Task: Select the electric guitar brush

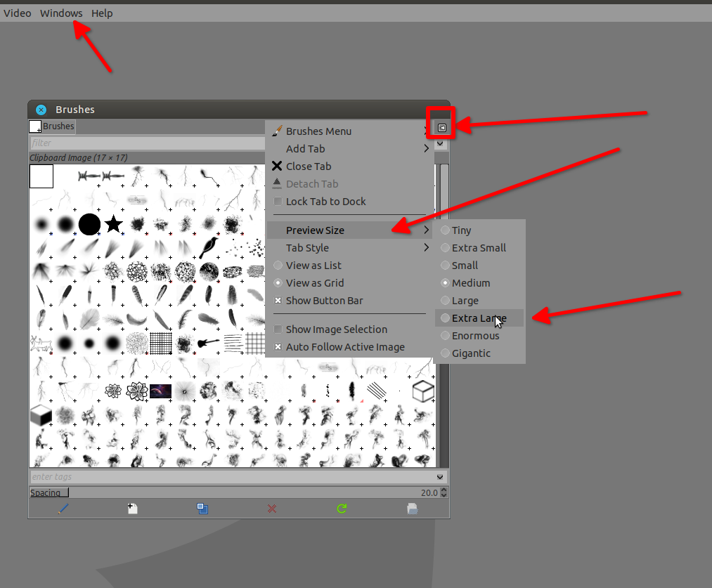Action: 209,343
